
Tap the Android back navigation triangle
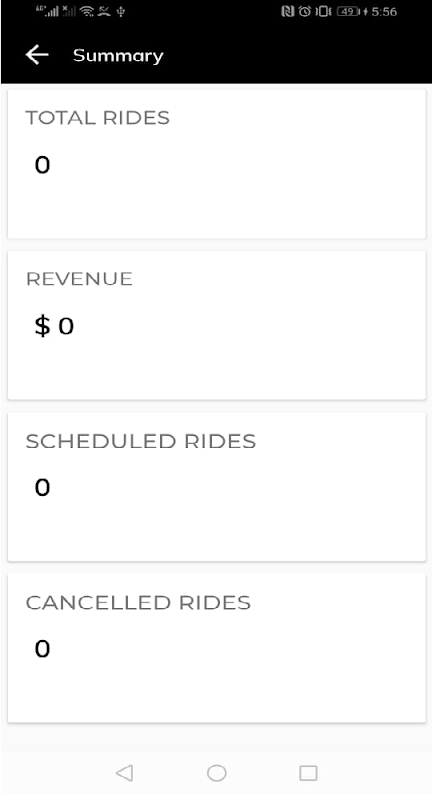click(x=124, y=772)
